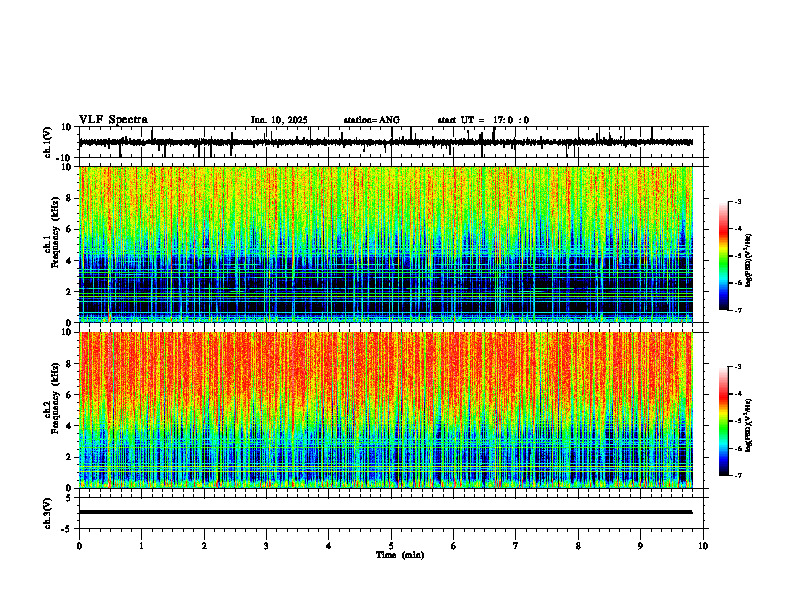This screenshot has width=792, height=612.
Task: Click the ch.1 spectrogram panel
Action: pos(386,244)
